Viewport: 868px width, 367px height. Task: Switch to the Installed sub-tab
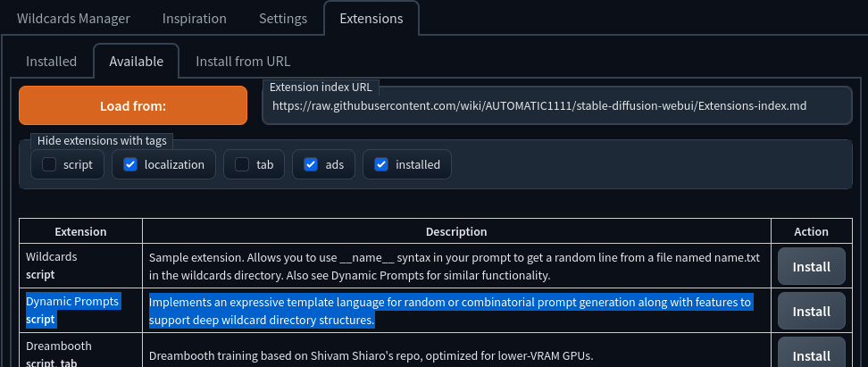click(51, 62)
